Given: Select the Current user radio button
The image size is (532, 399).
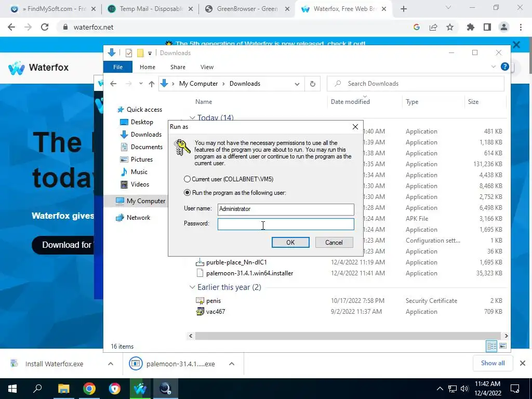Looking at the screenshot, I should (x=187, y=179).
